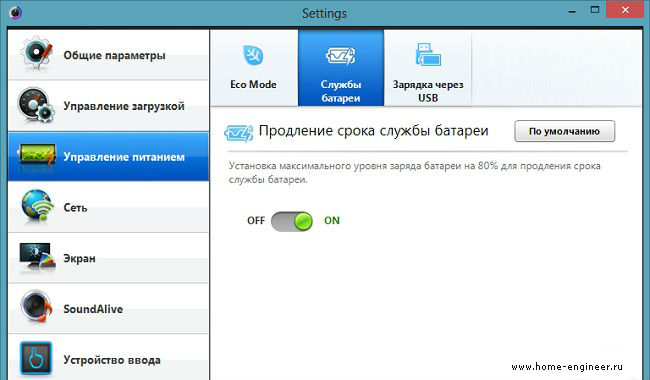Open SoundAlive settings
Image resolution: width=650 pixels, height=380 pixels.
pos(108,309)
